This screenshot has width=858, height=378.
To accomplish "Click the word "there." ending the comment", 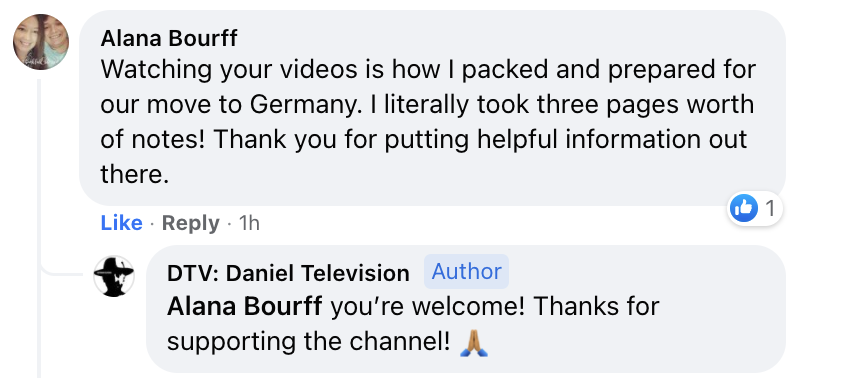I will point(134,175).
